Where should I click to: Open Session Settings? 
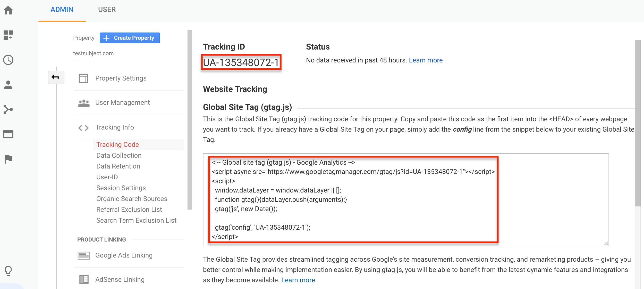pyautogui.click(x=121, y=188)
